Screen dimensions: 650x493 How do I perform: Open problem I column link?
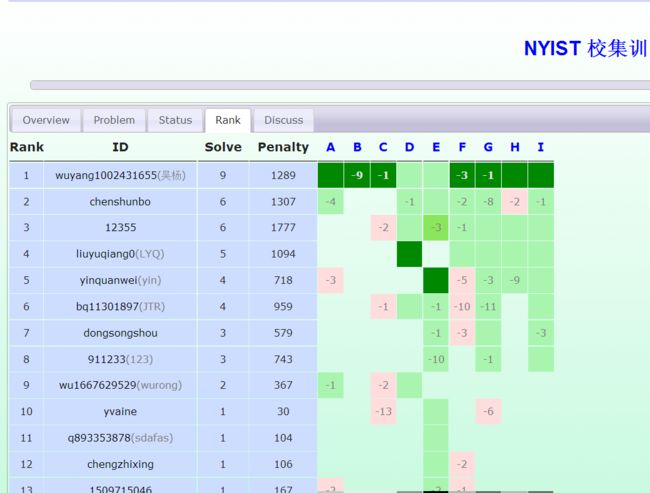point(541,147)
